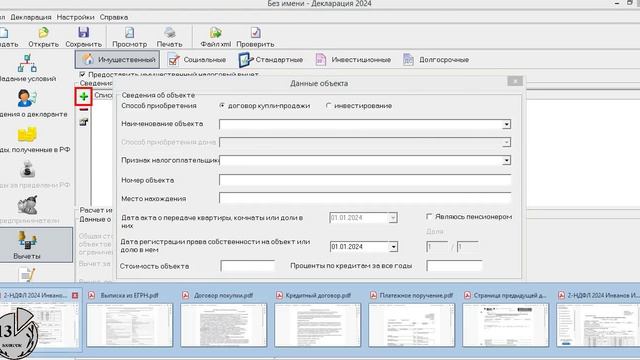Close the first 2-НДФЛ 2024 tab
Viewport: 640px width, 360px height.
(x=75, y=295)
